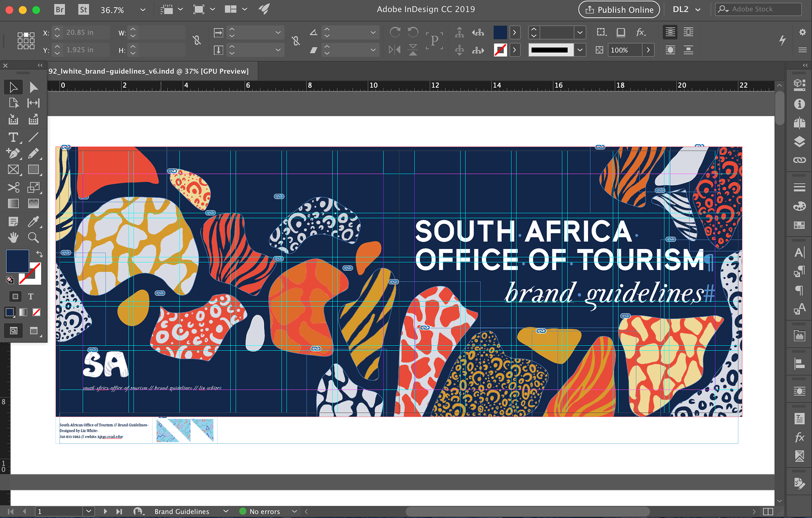Screen dimensions: 812x518
Task: Open the zoom level dropdown
Action: click(x=143, y=9)
